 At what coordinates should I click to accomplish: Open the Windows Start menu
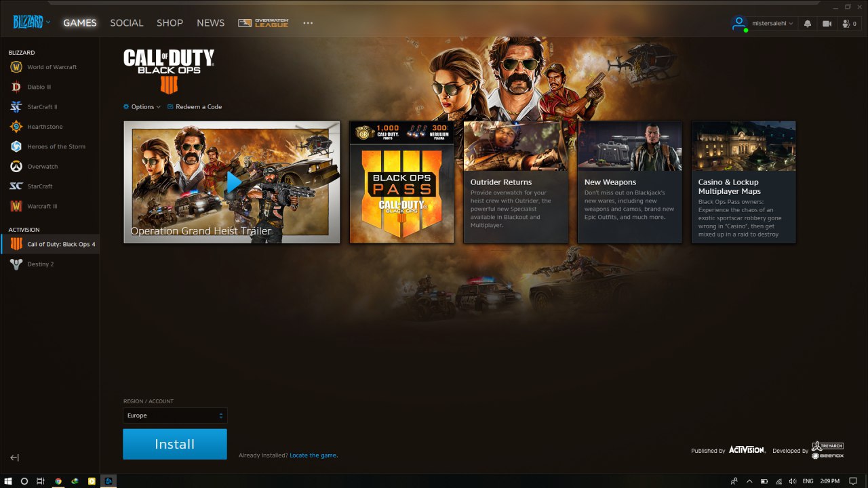[8, 481]
